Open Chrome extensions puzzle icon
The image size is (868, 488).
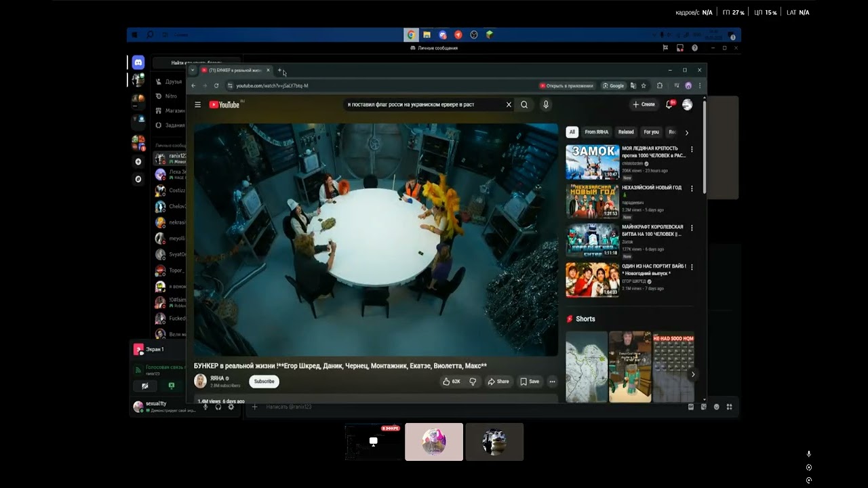coord(660,85)
